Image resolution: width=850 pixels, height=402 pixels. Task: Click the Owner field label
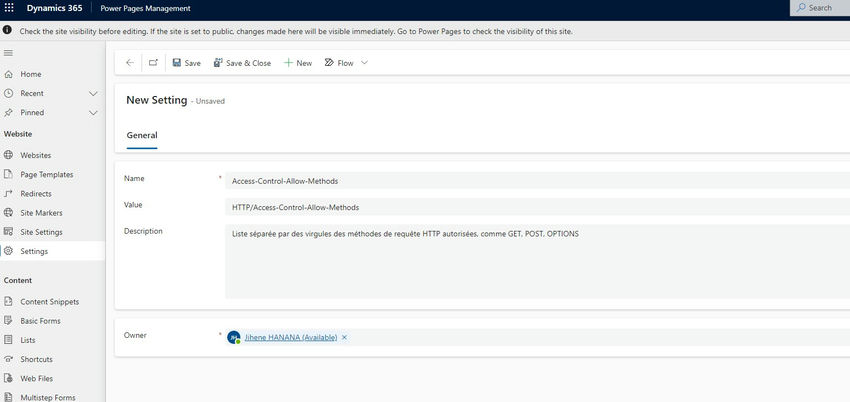point(136,335)
